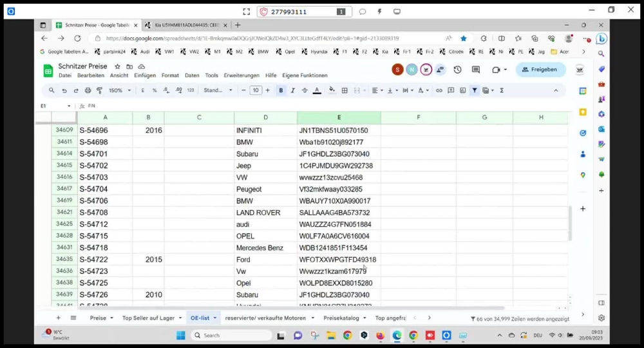The image size is (644, 348).
Task: Insert a chart via toolbar
Action: point(463,90)
